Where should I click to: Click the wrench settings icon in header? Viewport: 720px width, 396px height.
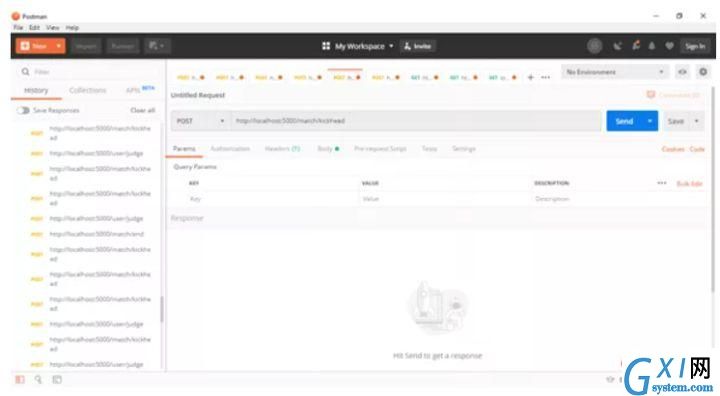tap(636, 45)
